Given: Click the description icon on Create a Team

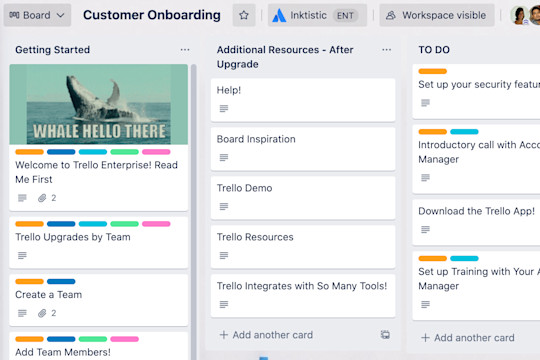Looking at the screenshot, I should tap(22, 313).
